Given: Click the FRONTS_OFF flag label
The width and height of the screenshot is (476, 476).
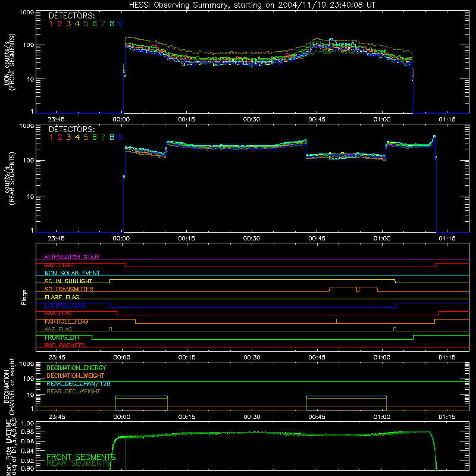Looking at the screenshot, I should pos(62,337).
